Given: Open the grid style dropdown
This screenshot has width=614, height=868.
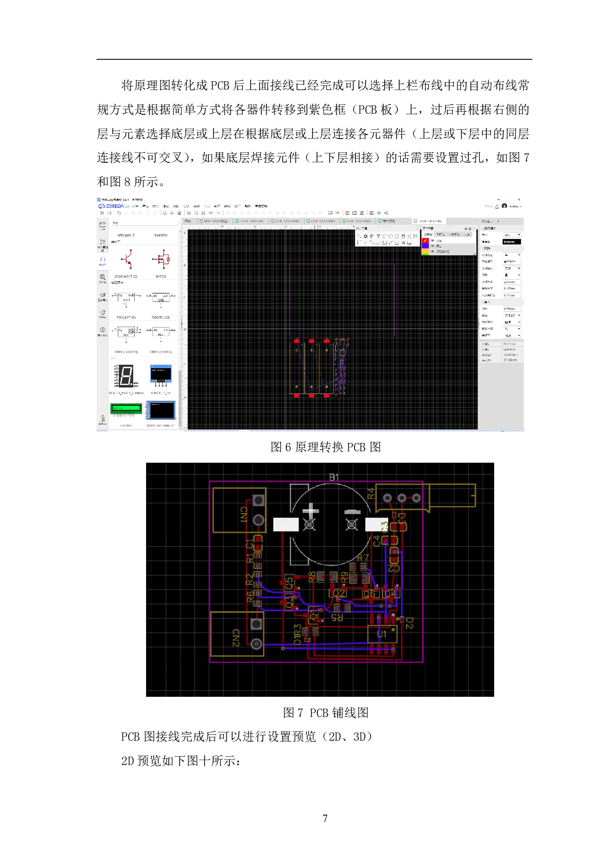Looking at the screenshot, I should click(x=512, y=268).
